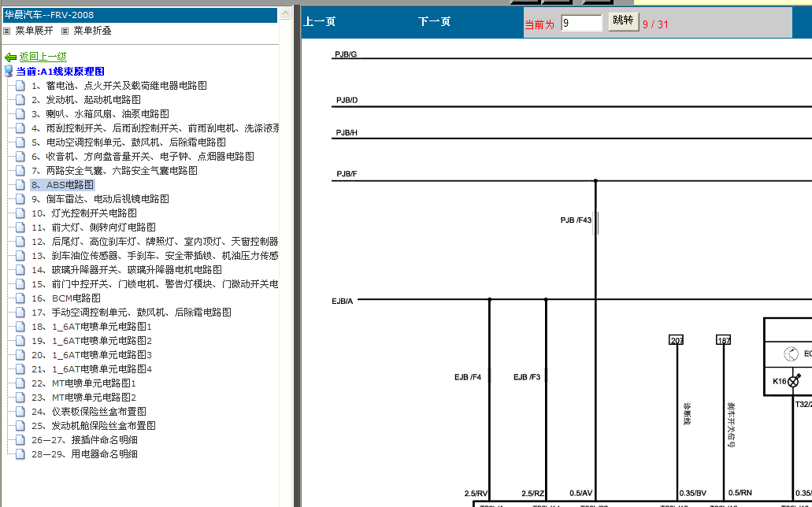Click the 9 / 31 page counter
Screen dimensions: 812x507
click(x=655, y=24)
